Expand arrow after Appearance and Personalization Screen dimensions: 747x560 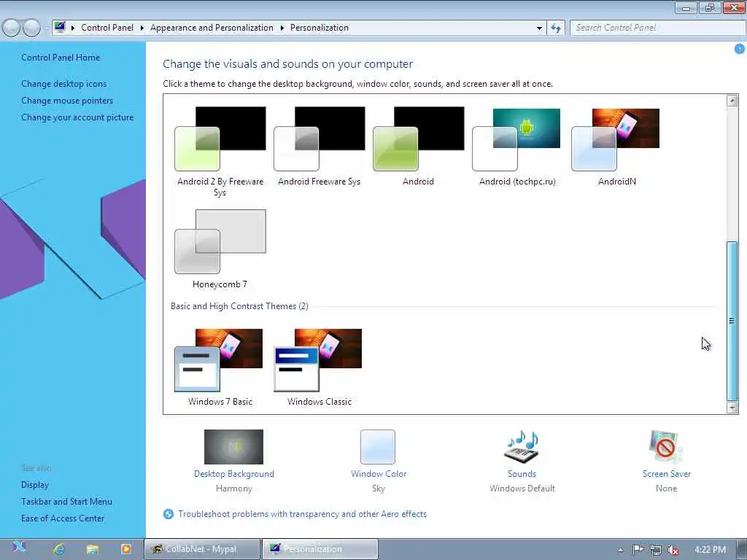pos(282,28)
